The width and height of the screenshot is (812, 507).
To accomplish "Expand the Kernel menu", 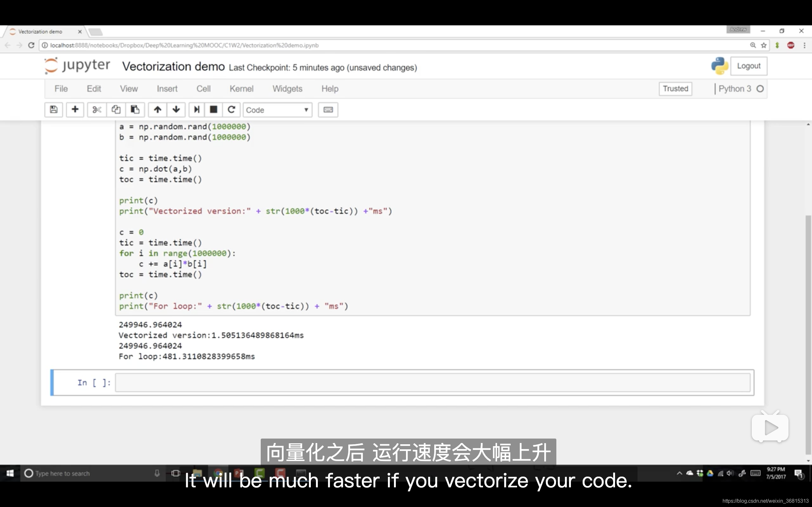I will click(241, 88).
